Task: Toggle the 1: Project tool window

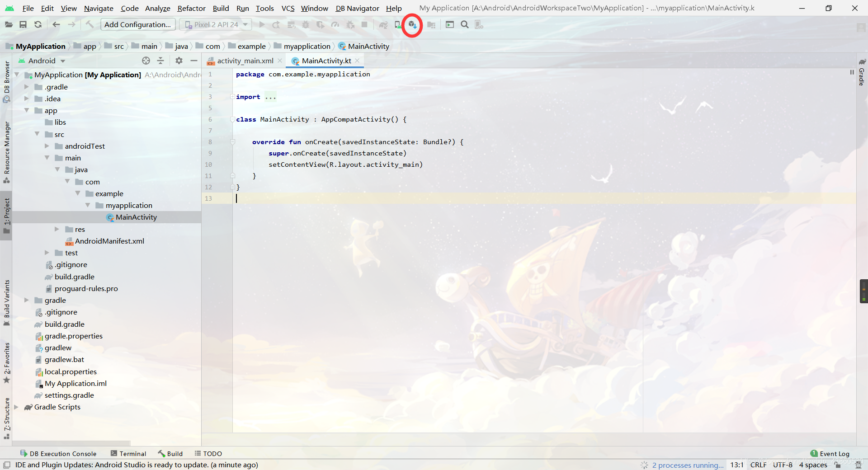Action: coord(6,216)
